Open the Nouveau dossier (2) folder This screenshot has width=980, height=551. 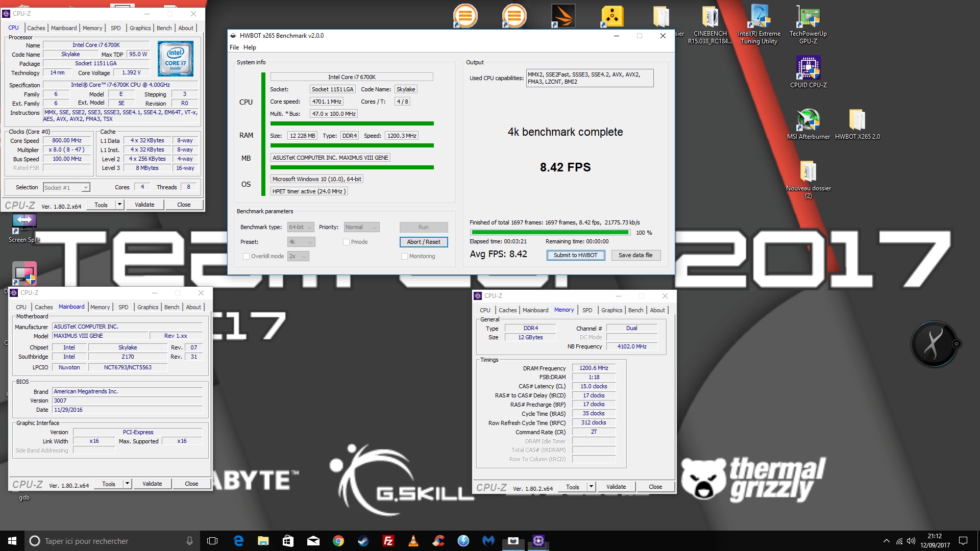click(x=808, y=180)
